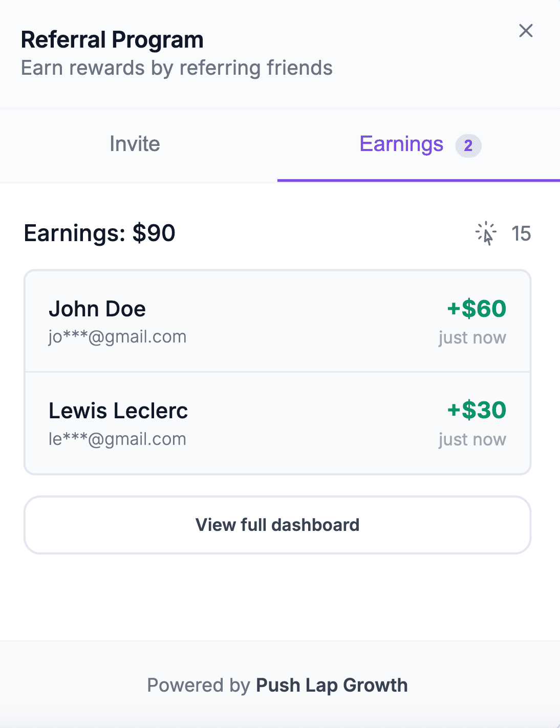The height and width of the screenshot is (728, 560).
Task: Switch to the Invite tab
Action: [135, 144]
